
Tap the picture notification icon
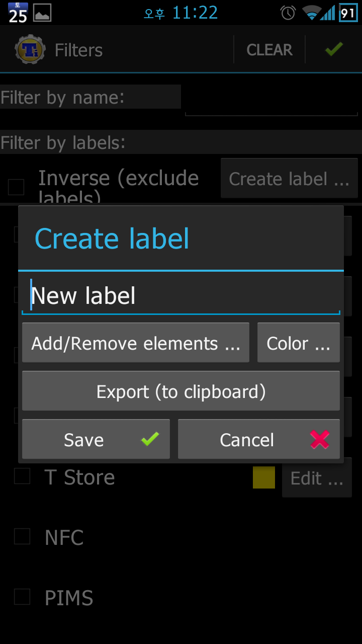42,13
